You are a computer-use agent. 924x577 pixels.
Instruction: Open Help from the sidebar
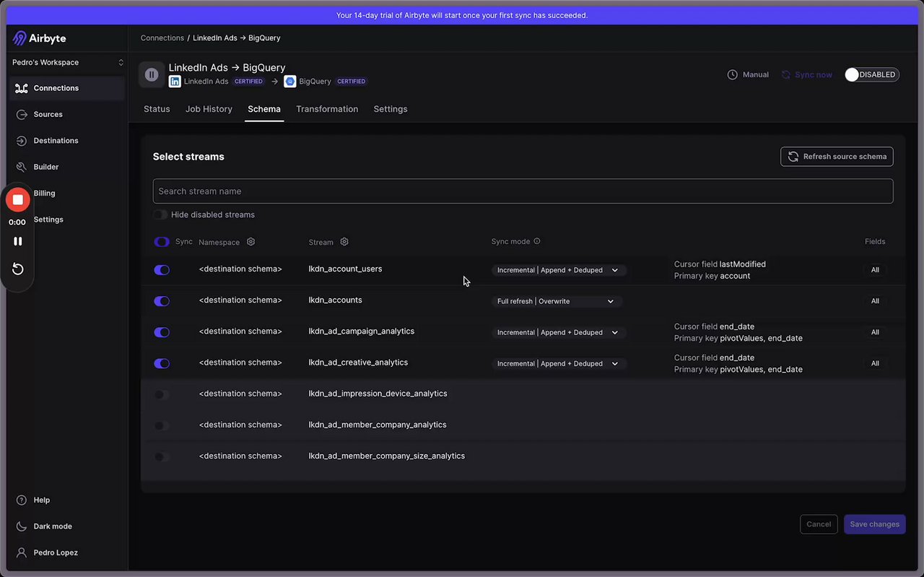(41, 500)
